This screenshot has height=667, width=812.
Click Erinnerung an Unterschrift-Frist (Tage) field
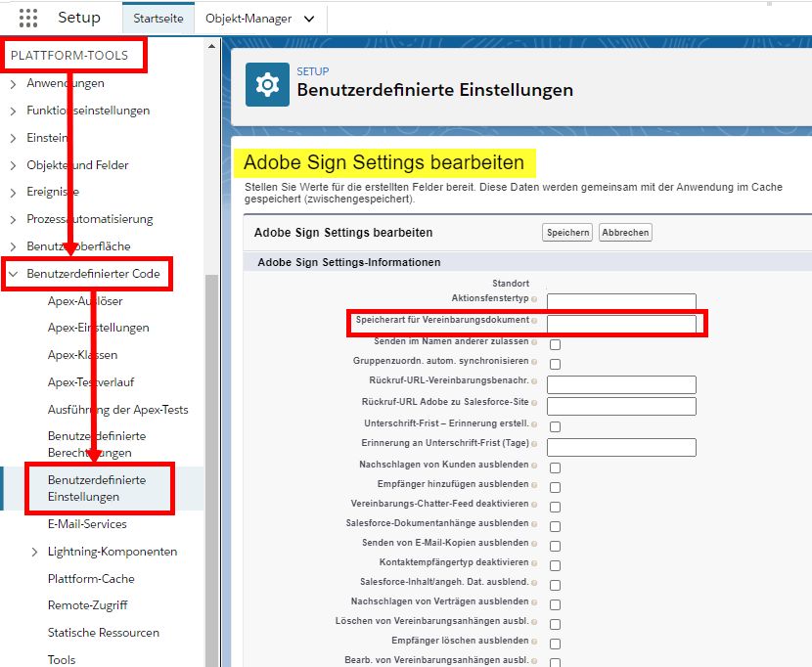621,447
